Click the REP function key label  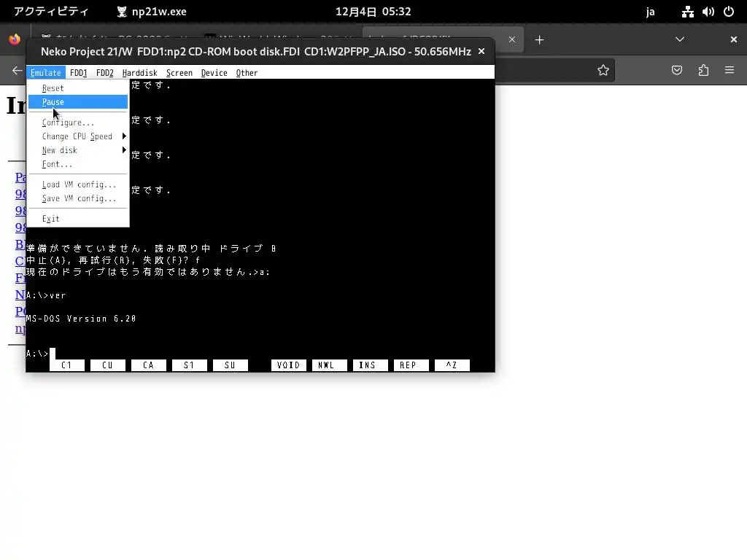click(411, 365)
